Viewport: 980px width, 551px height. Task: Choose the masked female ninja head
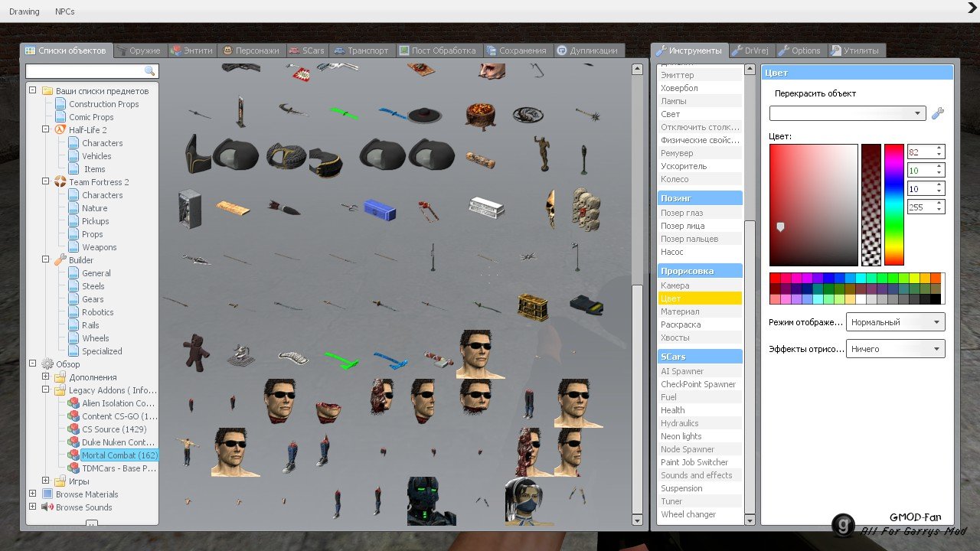point(529,501)
